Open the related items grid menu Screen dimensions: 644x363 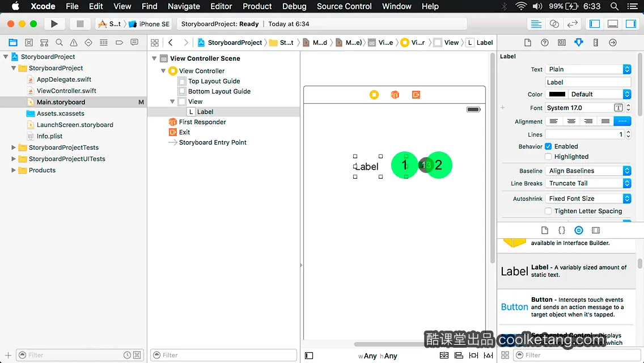pos(155,43)
